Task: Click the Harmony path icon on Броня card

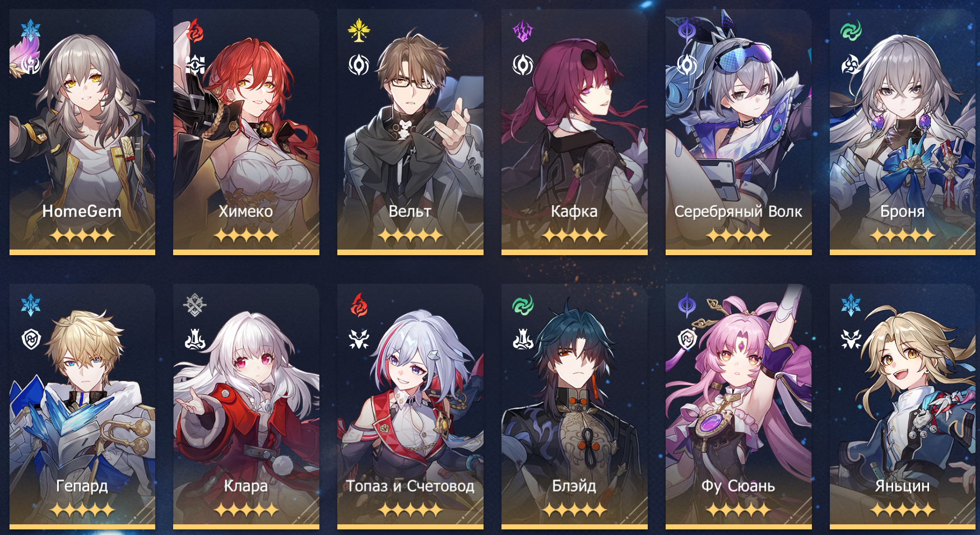Action: pyautogui.click(x=851, y=65)
